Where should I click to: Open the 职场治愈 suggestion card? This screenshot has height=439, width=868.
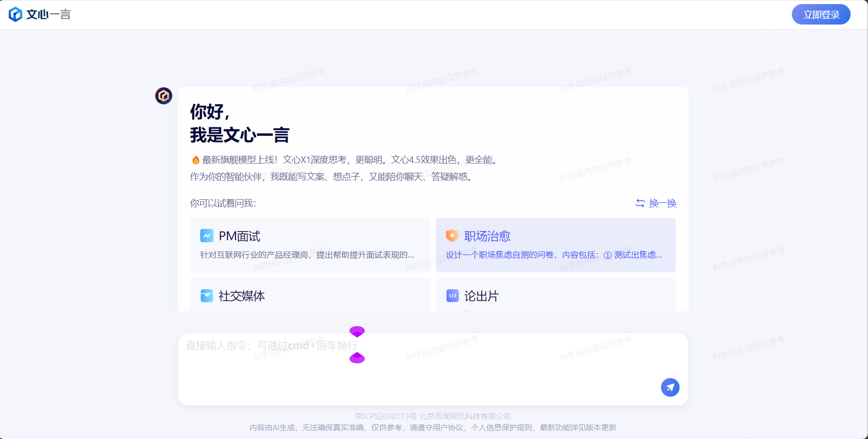click(556, 245)
